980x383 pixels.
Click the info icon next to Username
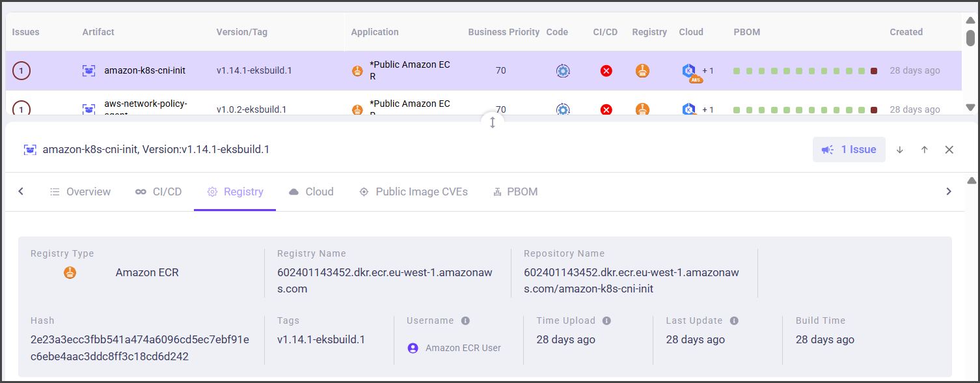(x=465, y=320)
